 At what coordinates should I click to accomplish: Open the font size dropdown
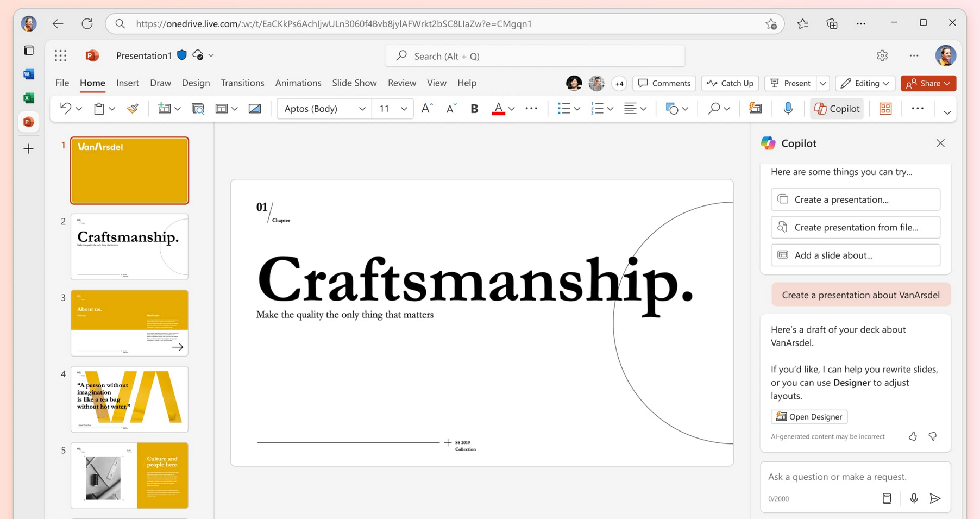404,109
